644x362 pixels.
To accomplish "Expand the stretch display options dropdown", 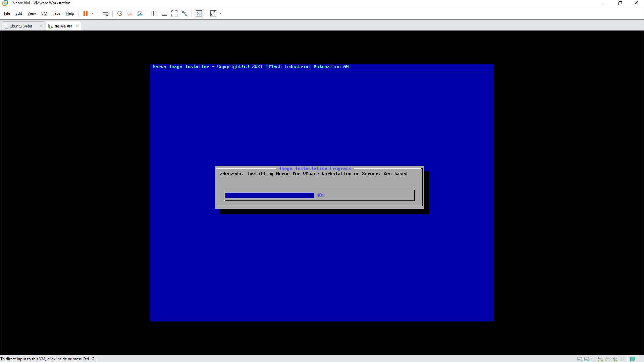I will pos(220,13).
